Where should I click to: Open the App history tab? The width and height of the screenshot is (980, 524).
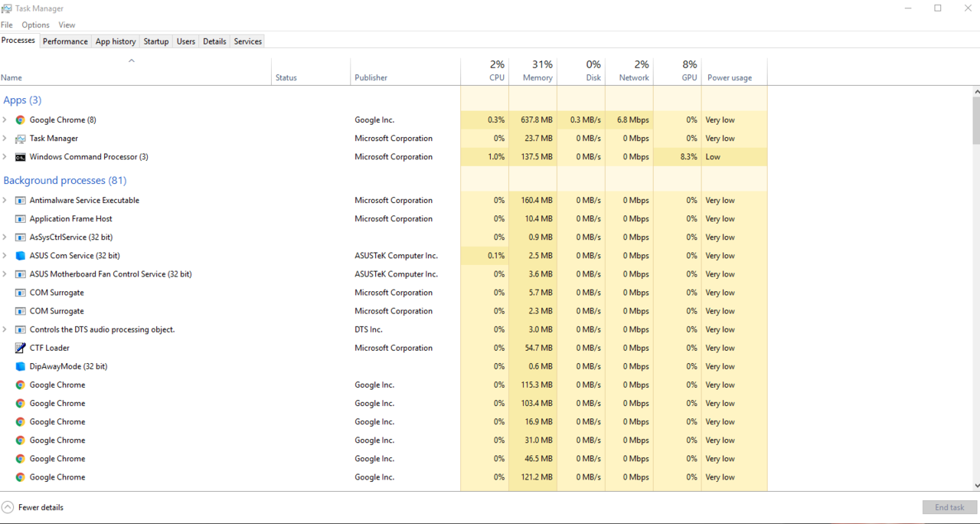tap(116, 41)
